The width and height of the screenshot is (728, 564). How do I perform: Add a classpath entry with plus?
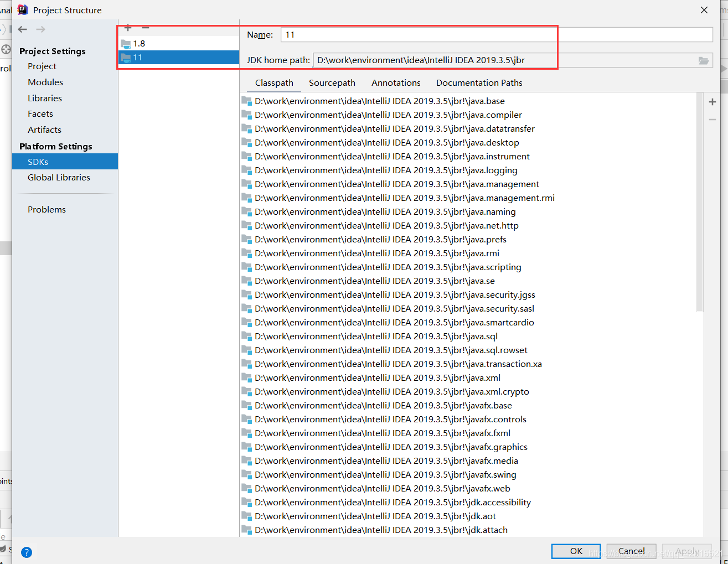click(712, 102)
